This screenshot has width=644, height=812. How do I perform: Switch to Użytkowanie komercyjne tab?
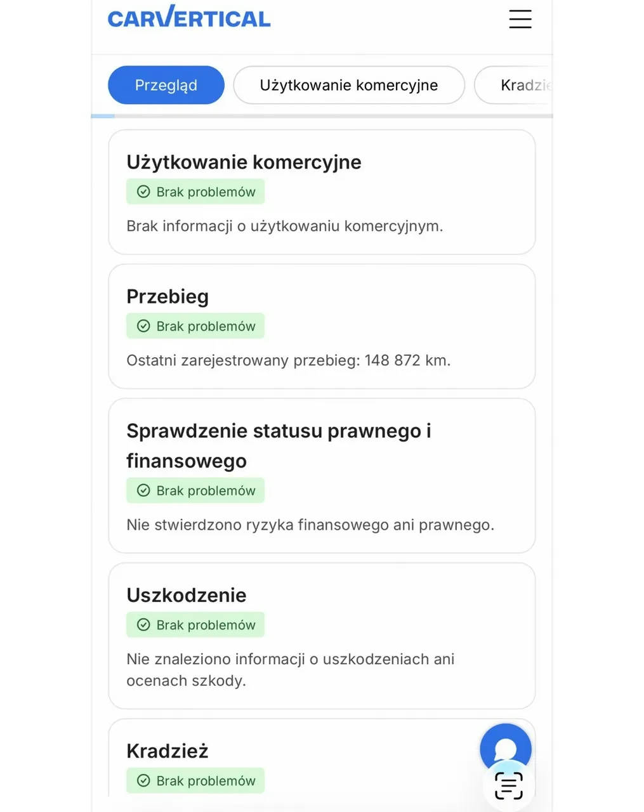coord(349,85)
